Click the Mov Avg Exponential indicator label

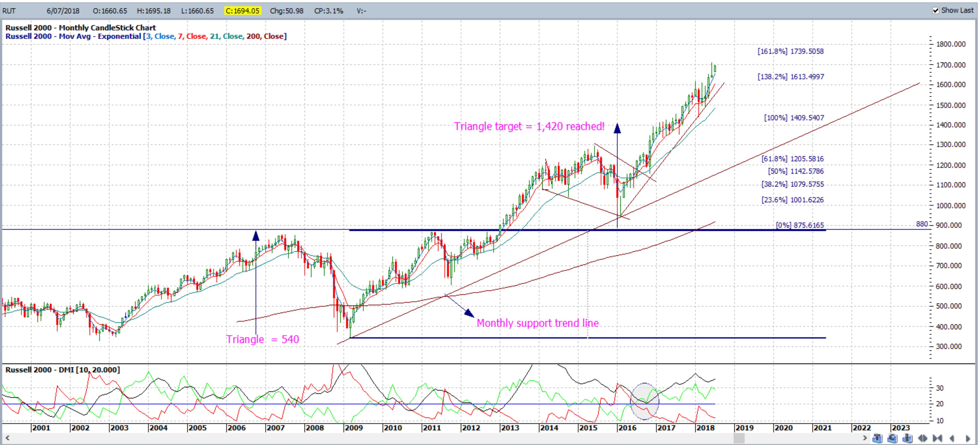[146, 36]
